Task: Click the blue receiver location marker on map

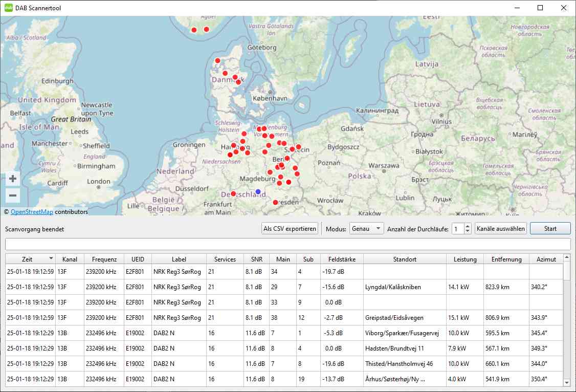Action: coord(258,191)
